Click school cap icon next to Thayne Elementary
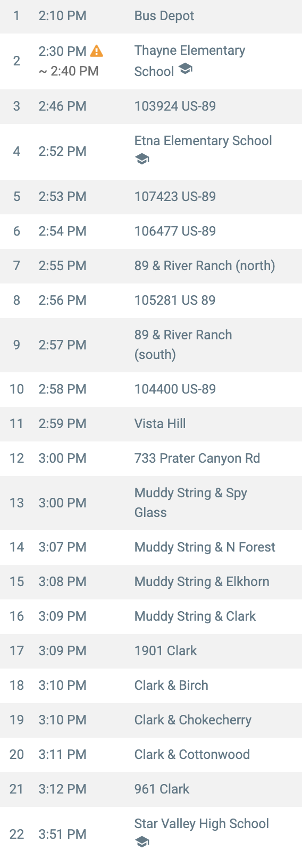 pyautogui.click(x=185, y=68)
